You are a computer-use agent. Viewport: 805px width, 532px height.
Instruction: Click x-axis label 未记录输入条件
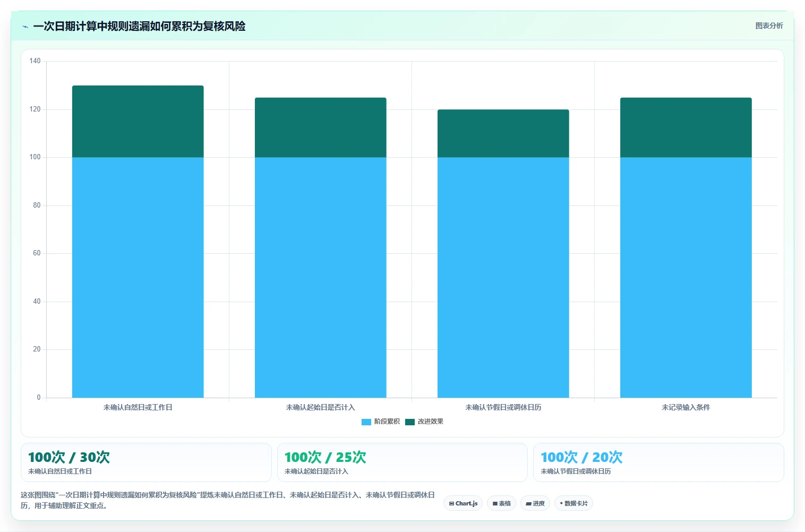[x=686, y=407]
